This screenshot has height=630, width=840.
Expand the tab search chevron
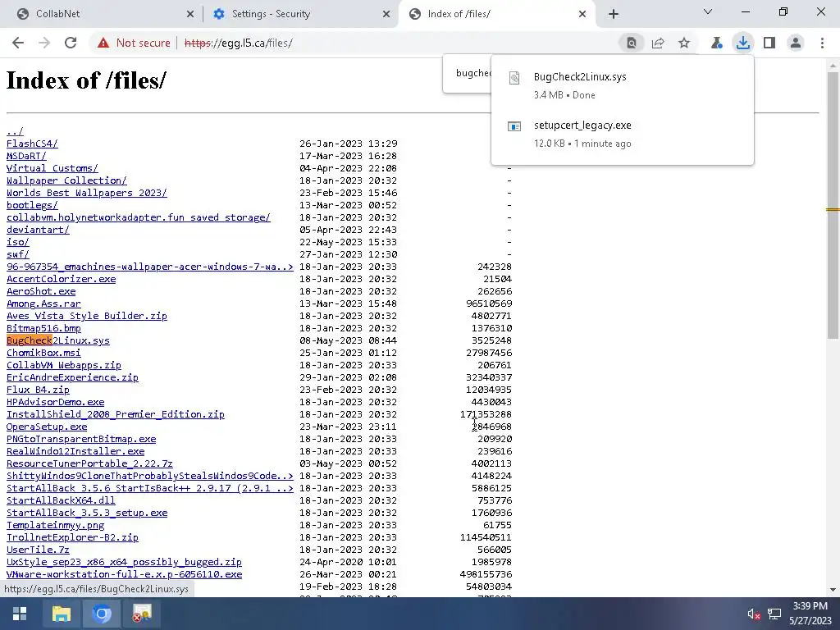click(x=708, y=11)
